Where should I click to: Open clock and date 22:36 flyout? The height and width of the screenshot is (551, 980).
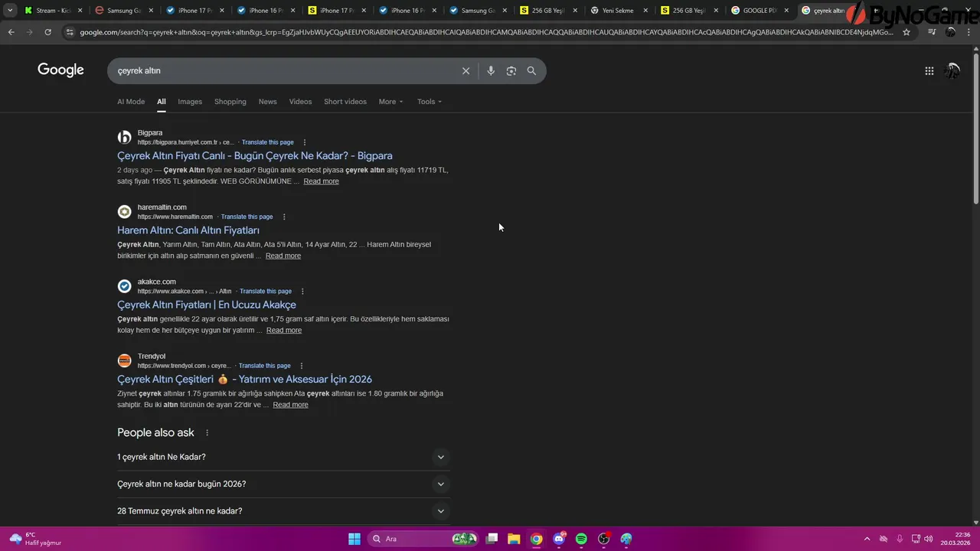pyautogui.click(x=955, y=539)
